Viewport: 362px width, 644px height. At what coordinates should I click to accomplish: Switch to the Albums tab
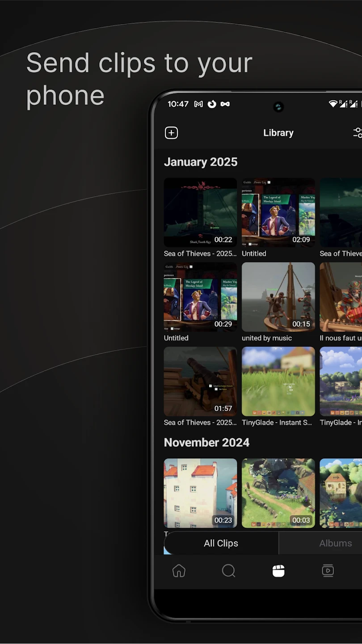pyautogui.click(x=335, y=543)
